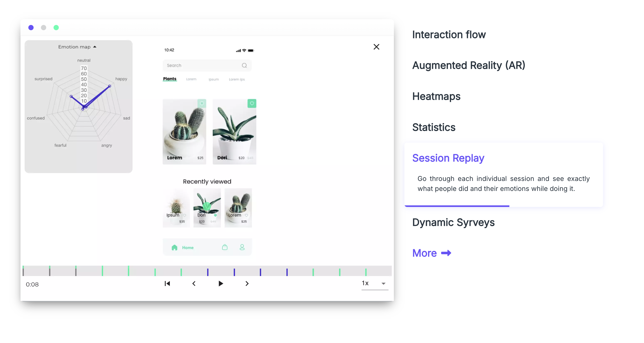Open recently viewed Ipsum $35 item
The height and width of the screenshot is (343, 644).
pos(176,208)
